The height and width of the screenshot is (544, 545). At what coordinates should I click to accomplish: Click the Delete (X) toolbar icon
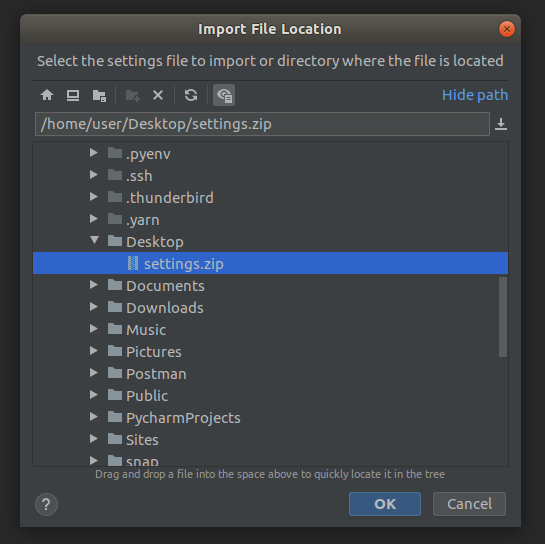[x=158, y=95]
